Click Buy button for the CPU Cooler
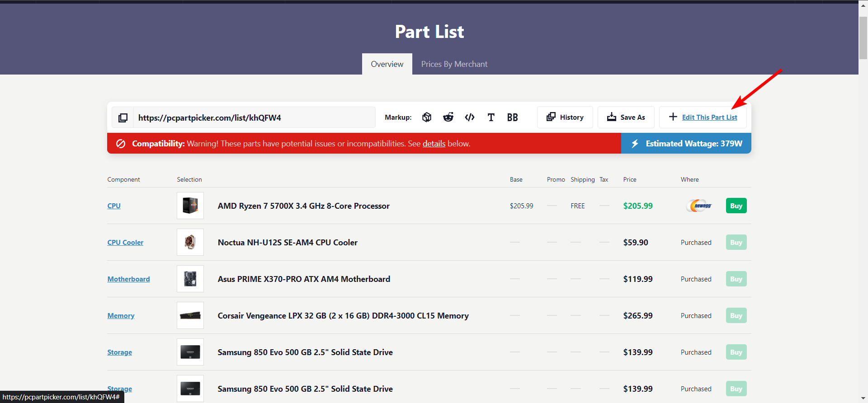 coord(736,242)
